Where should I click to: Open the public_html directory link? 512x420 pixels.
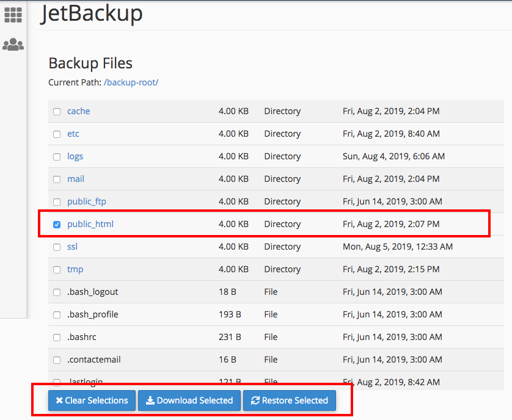[x=90, y=224]
